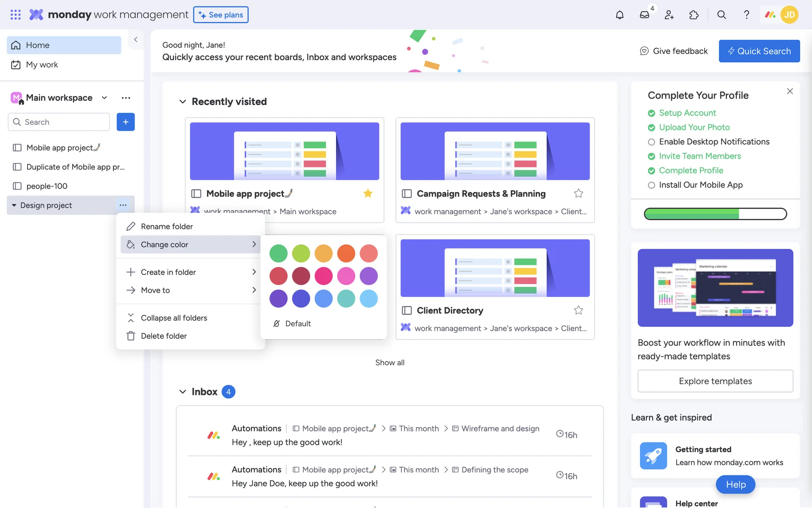Pick the green color swatch

[278, 254]
